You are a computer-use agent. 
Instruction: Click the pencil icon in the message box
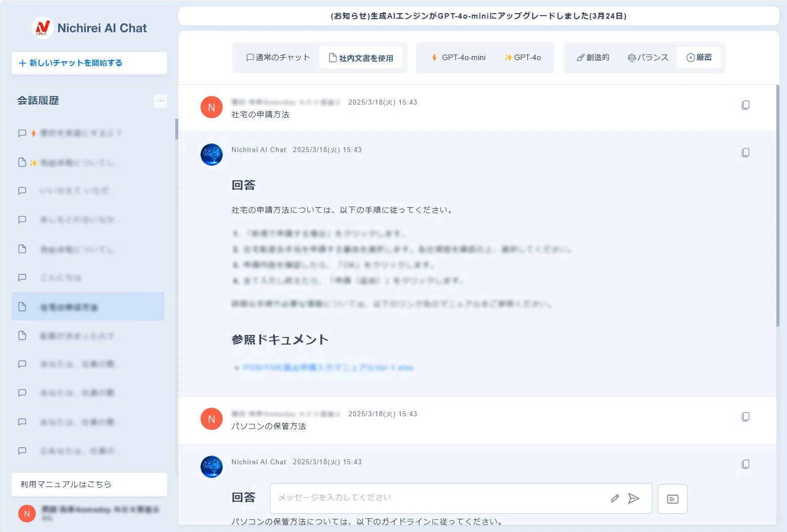tap(615, 499)
